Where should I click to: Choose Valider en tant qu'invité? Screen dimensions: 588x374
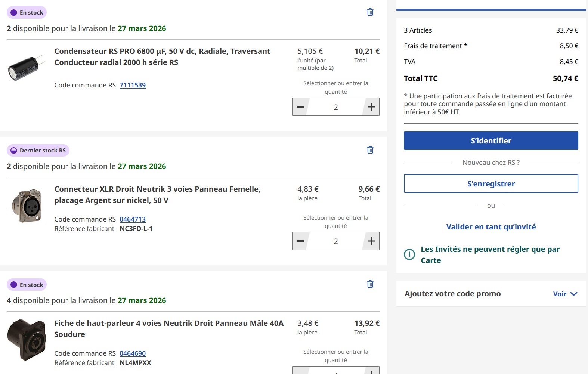click(490, 227)
